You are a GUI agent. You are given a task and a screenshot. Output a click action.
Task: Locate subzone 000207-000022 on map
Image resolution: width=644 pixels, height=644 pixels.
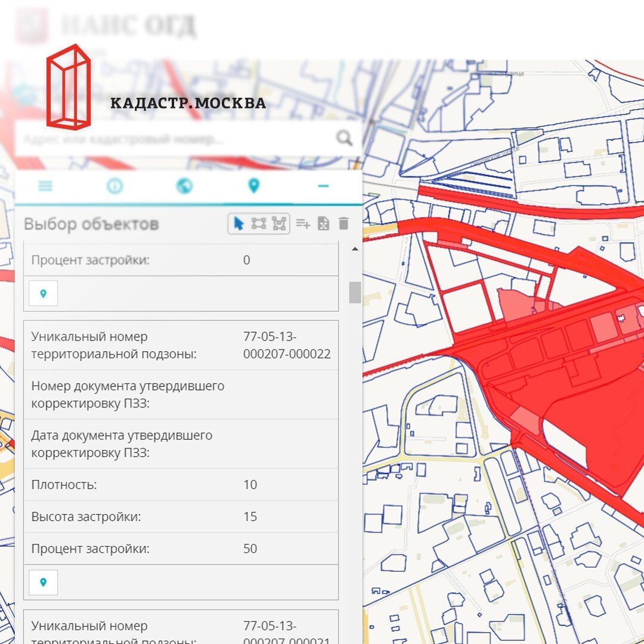point(43,582)
